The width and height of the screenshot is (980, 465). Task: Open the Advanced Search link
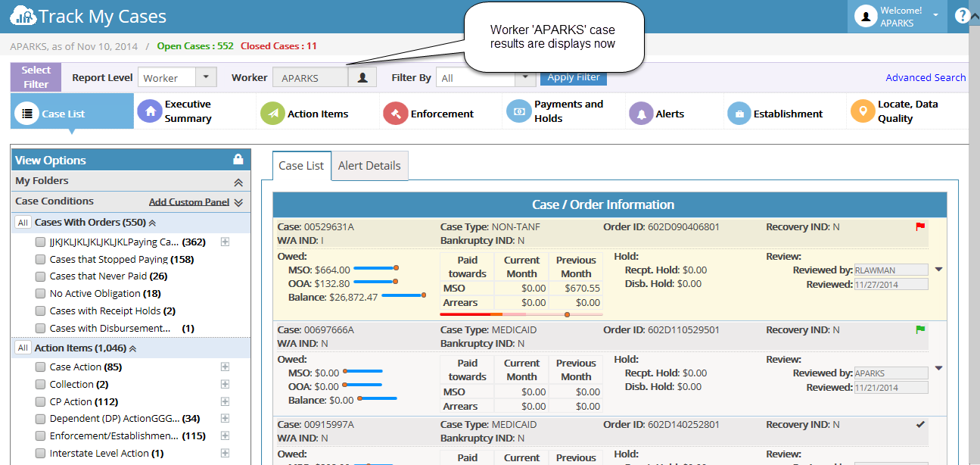tap(926, 77)
